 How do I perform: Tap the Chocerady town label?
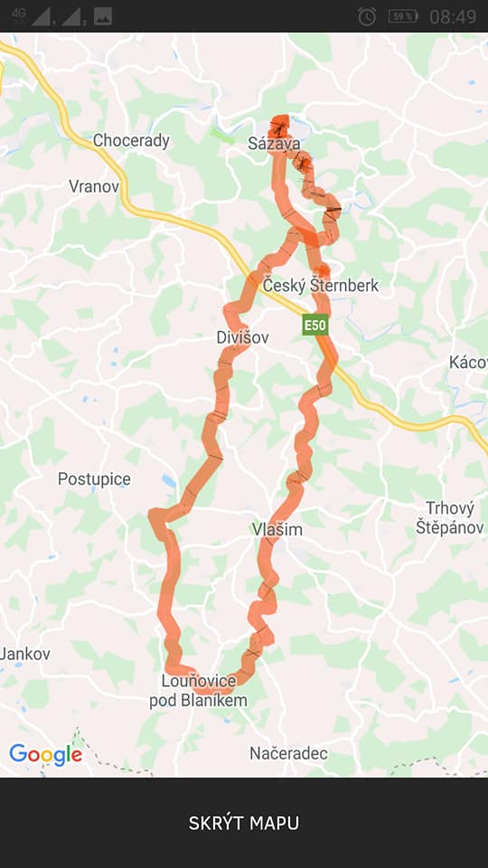coord(131,141)
